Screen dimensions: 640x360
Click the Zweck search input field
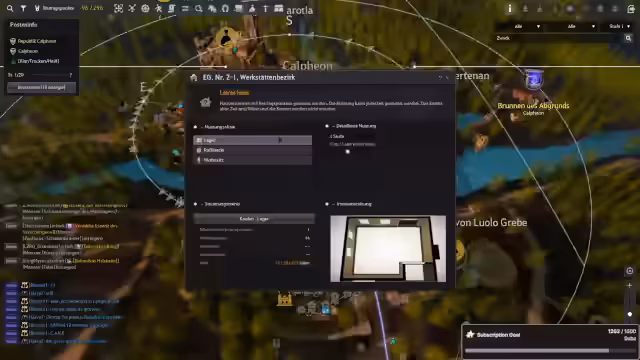tap(559, 38)
